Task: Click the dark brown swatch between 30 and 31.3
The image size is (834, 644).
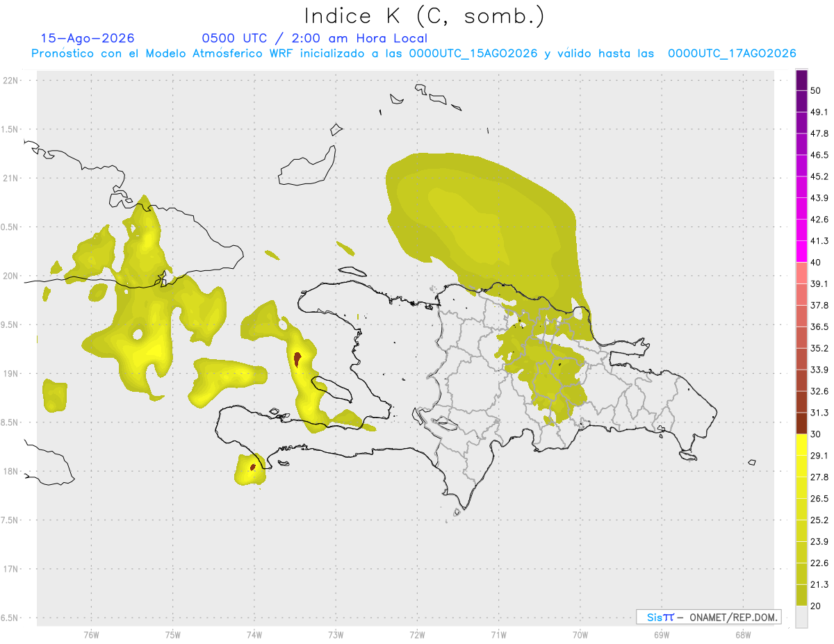Action: tap(801, 423)
